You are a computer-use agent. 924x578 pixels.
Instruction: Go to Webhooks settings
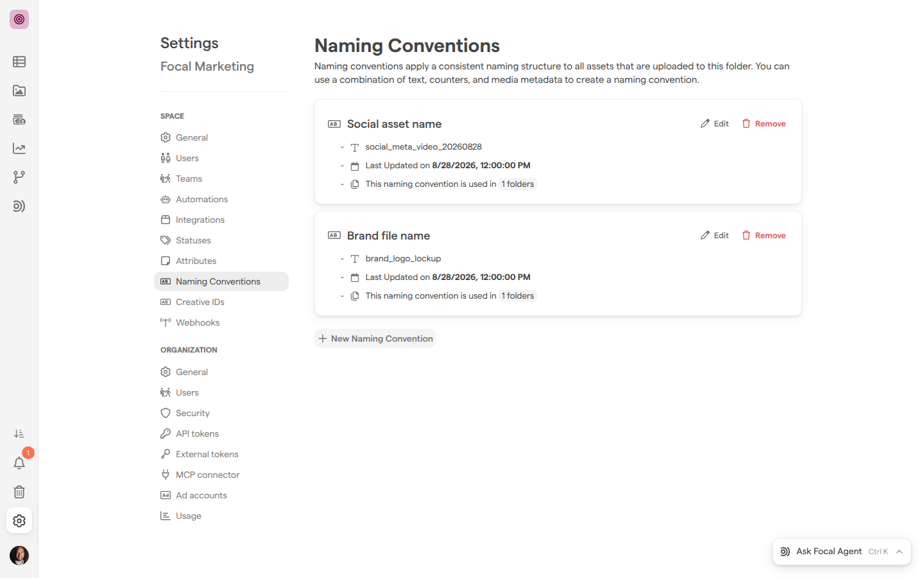click(x=221, y=322)
